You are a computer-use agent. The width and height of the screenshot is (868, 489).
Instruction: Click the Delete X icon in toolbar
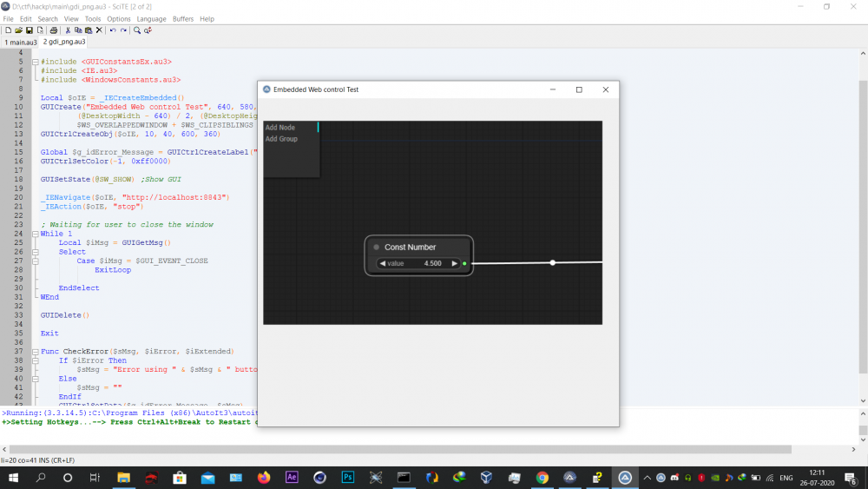coord(98,30)
